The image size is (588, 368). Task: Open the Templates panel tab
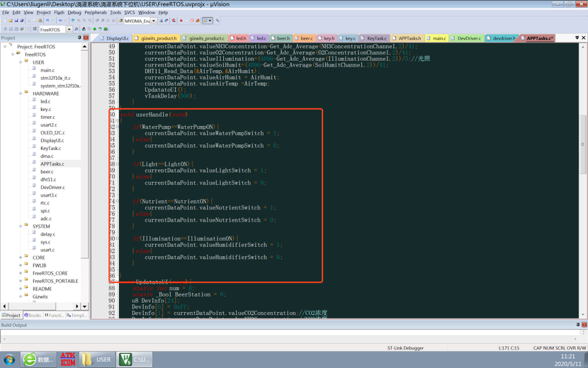pyautogui.click(x=76, y=315)
